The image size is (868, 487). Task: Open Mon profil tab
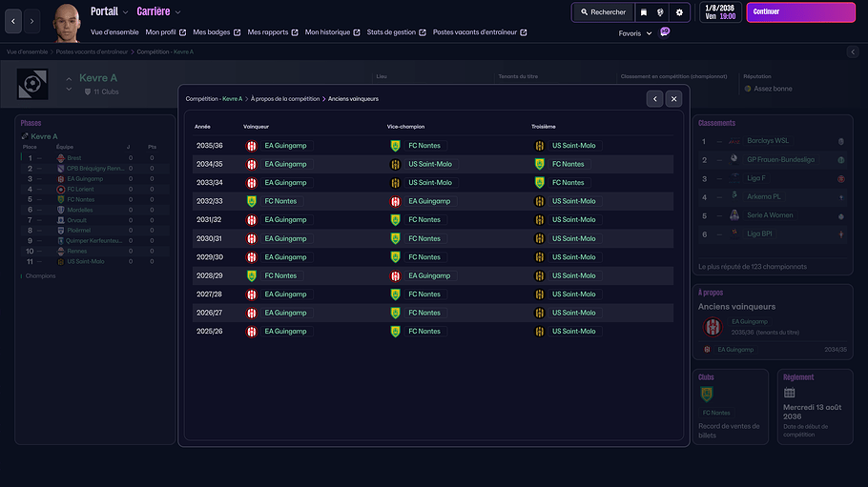point(166,32)
